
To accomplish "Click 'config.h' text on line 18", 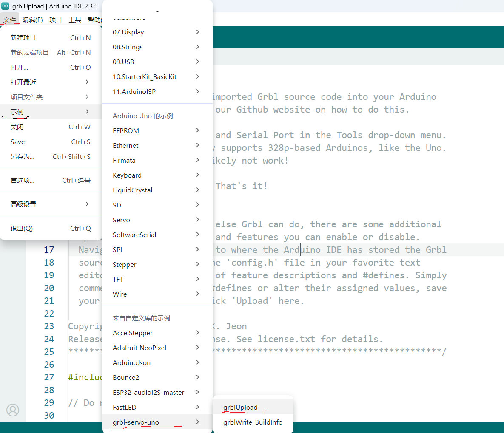I will pos(252,263).
